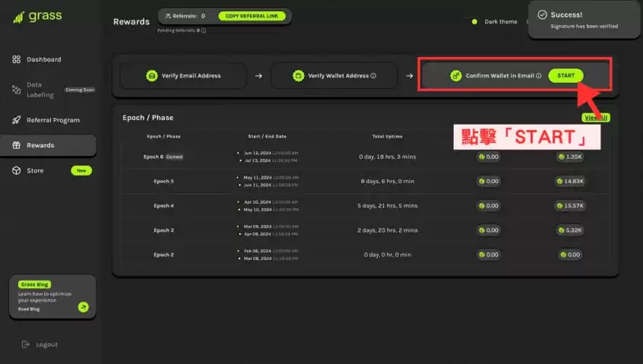Log out using the Logout link
This screenshot has height=364, width=643.
(47, 345)
